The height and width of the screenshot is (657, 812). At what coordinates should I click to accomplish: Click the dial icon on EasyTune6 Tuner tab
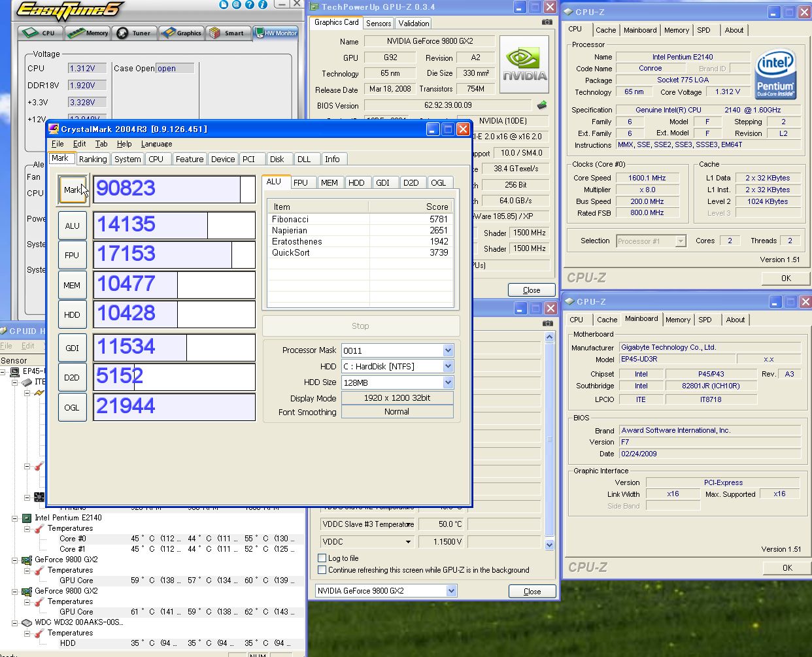tap(122, 33)
